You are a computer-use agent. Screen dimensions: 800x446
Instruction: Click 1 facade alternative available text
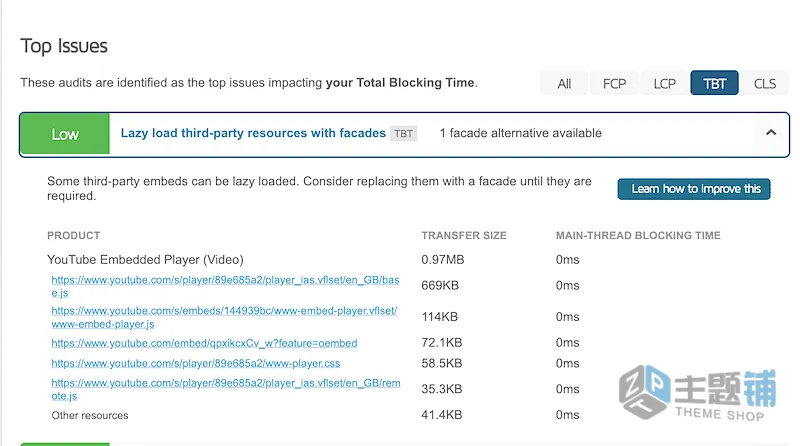520,133
